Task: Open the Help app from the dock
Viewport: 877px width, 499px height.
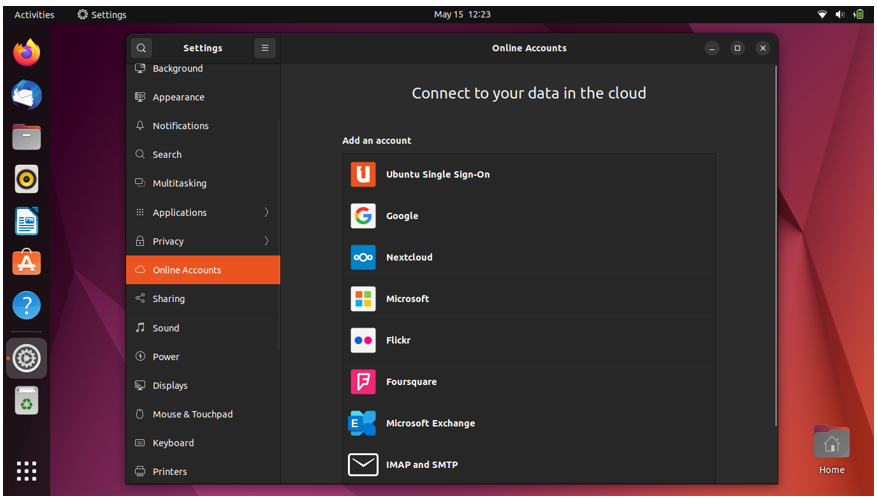Action: click(x=26, y=305)
